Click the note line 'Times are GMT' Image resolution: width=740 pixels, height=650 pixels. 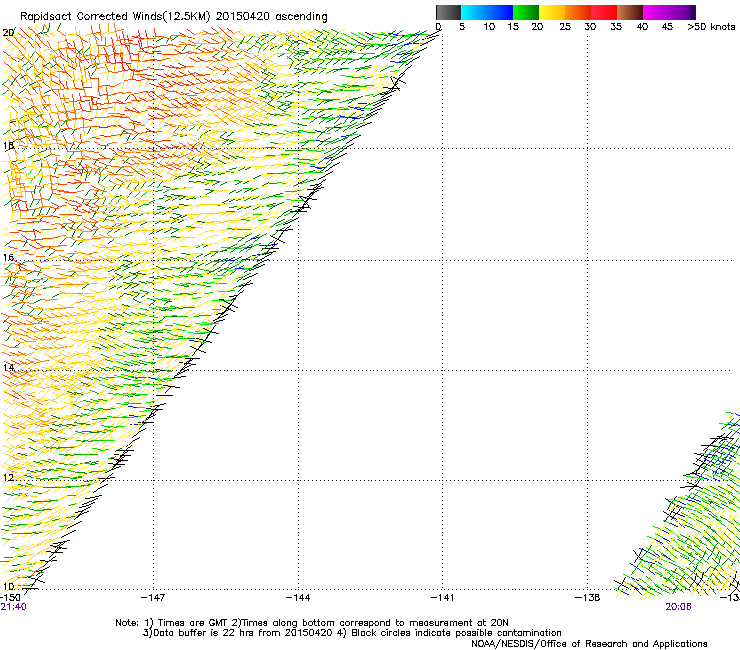tap(192, 623)
